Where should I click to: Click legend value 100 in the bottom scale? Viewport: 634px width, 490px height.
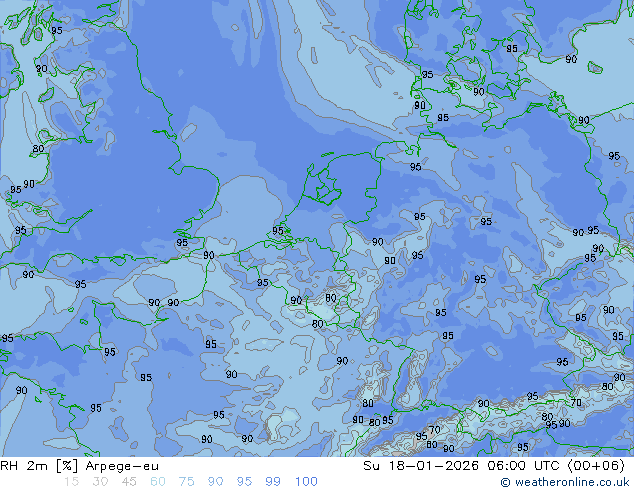click(x=306, y=482)
